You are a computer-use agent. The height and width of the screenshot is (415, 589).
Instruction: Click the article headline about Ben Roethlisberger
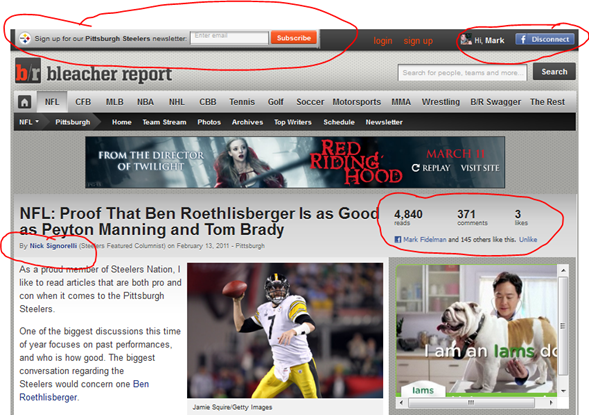pos(199,221)
